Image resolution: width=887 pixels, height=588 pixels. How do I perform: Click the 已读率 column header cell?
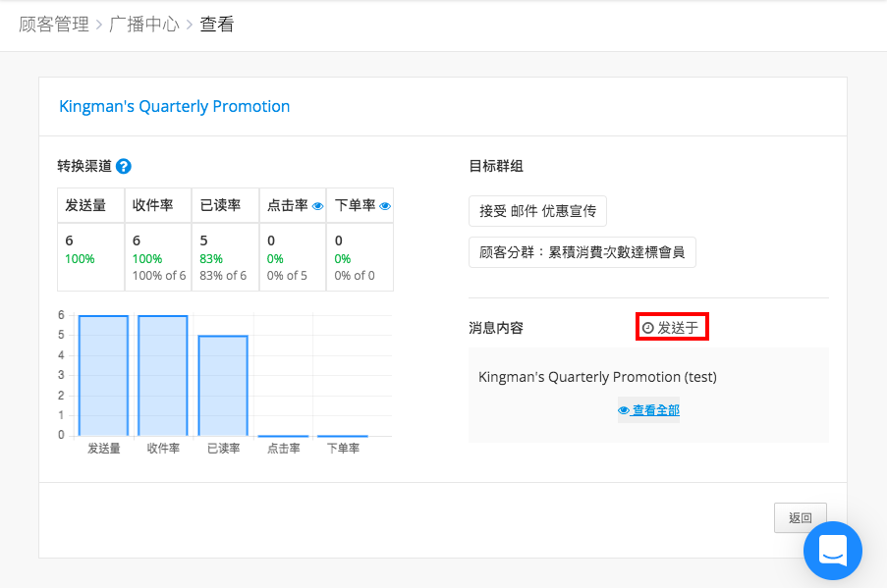coord(225,205)
